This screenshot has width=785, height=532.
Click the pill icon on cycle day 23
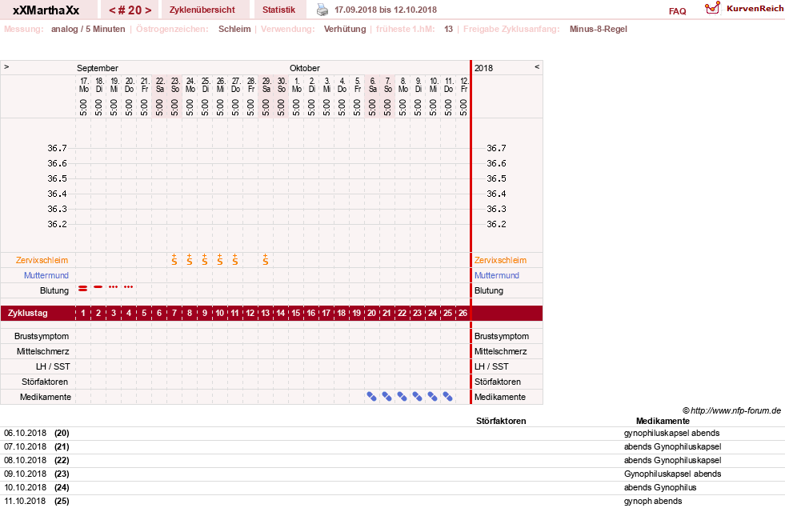tap(417, 397)
